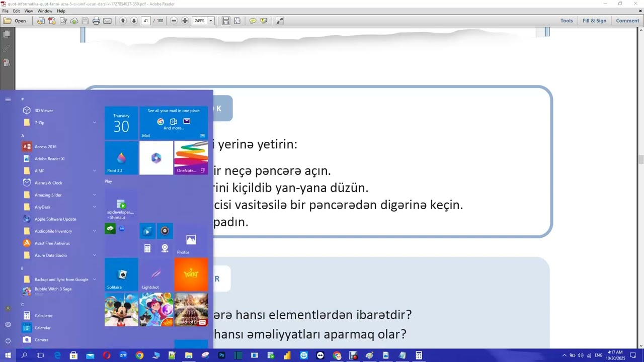Image resolution: width=644 pixels, height=362 pixels.
Task: Open the Lightshot tile
Action: click(x=156, y=275)
